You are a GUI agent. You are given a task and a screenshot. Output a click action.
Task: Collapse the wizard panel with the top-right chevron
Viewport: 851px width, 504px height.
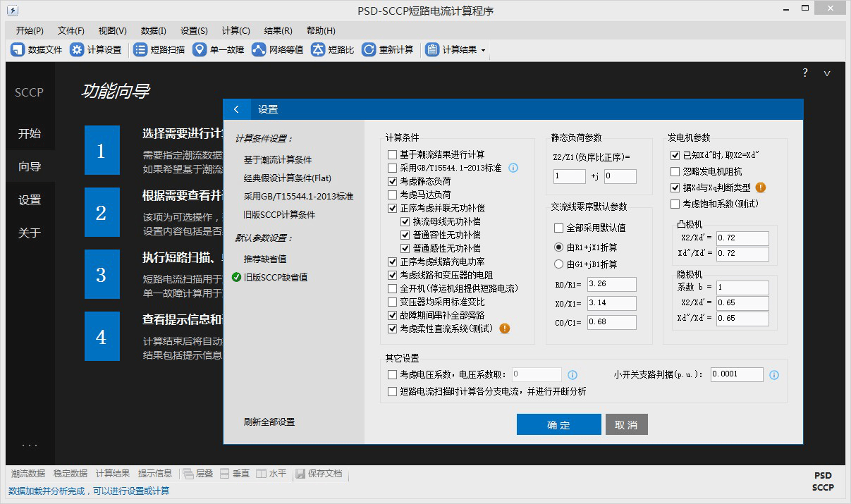(x=826, y=73)
